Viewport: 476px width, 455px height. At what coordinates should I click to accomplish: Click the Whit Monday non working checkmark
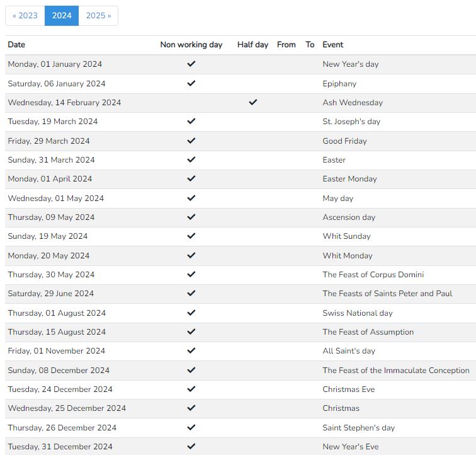(191, 255)
